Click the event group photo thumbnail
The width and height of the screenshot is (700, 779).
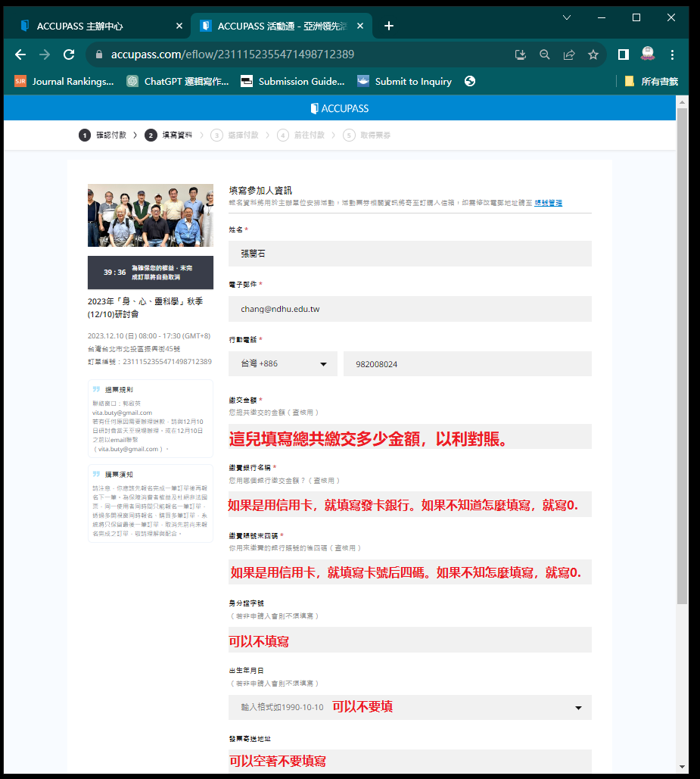point(150,215)
